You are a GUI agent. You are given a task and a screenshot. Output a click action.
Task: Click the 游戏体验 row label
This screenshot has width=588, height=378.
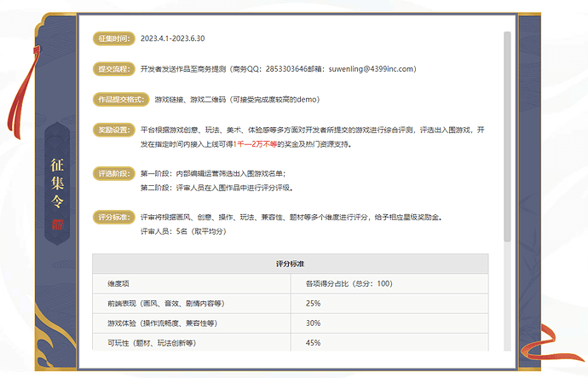coord(163,323)
